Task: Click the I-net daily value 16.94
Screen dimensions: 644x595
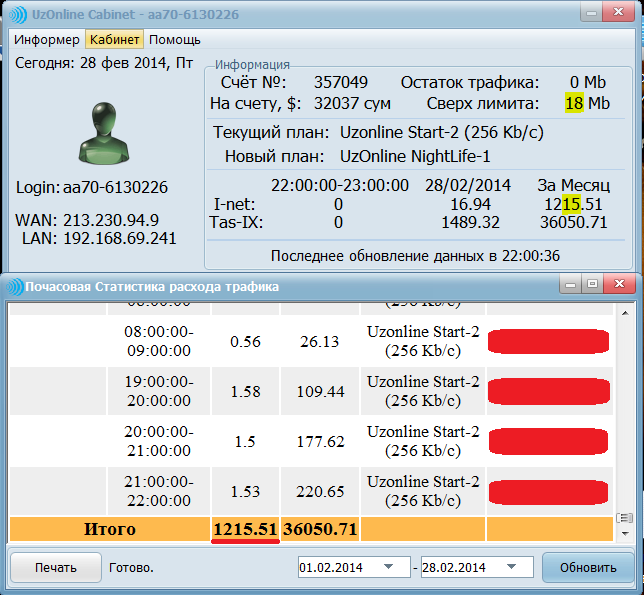Action: pos(470,204)
